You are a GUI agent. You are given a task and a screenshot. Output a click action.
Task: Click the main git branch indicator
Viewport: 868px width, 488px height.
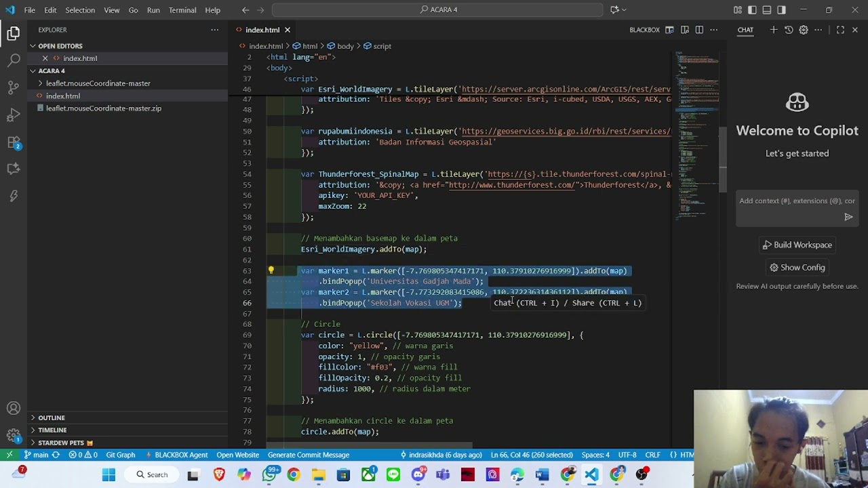pos(35,455)
